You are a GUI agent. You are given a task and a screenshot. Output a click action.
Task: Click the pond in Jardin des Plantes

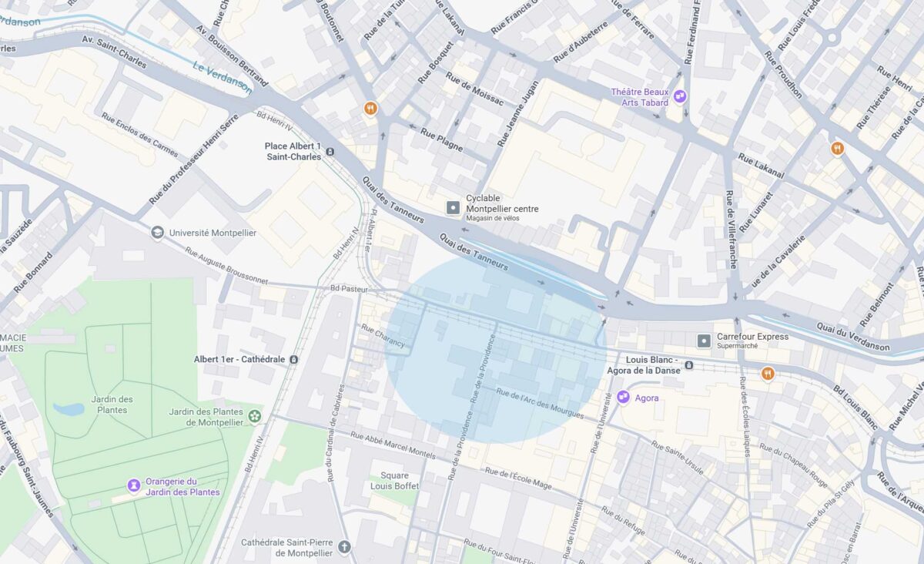point(69,409)
